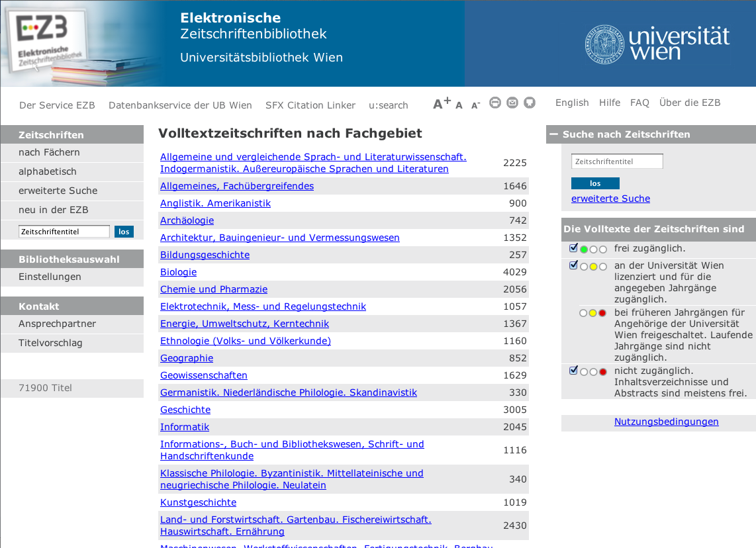756x548 pixels.
Task: Open 'Energie, Umweltschutz, Kerntechnik'
Action: [244, 324]
